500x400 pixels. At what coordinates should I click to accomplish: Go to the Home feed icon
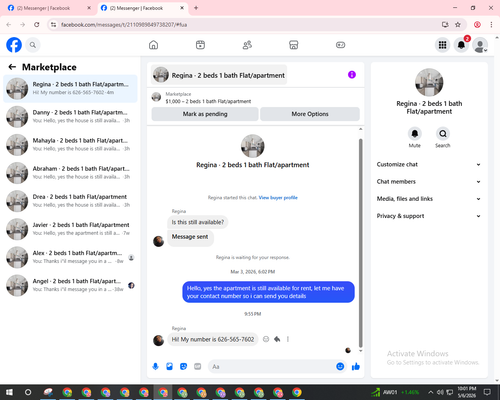click(x=153, y=45)
